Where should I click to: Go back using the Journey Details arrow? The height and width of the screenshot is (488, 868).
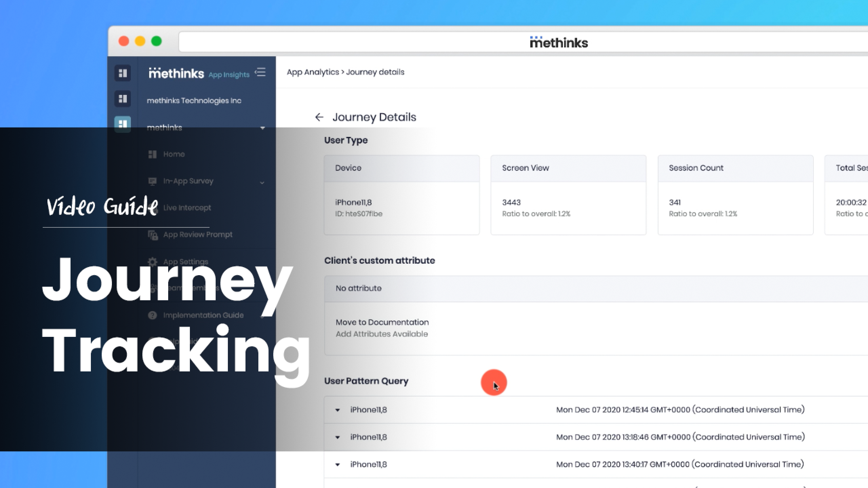tap(319, 117)
